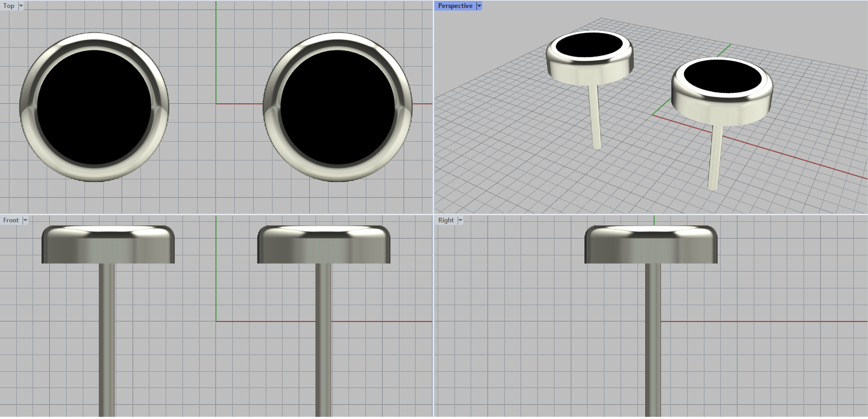Select the left stud cap in Front view
This screenshot has width=868, height=419.
pyautogui.click(x=108, y=245)
